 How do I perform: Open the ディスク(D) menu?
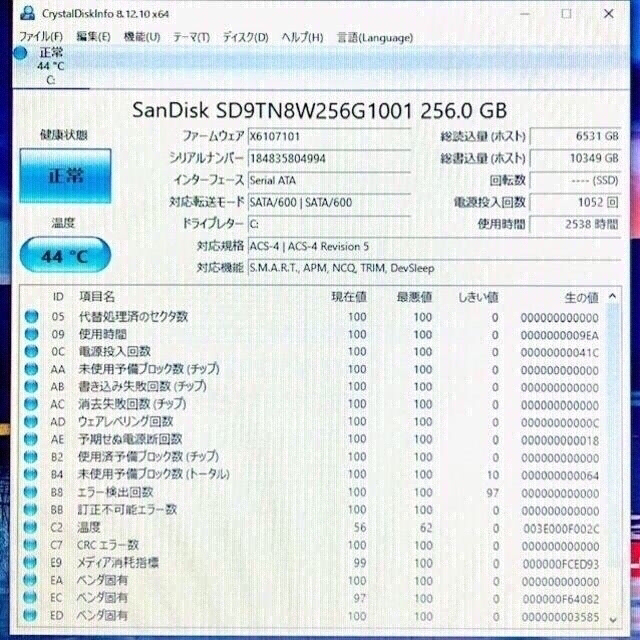(x=245, y=37)
